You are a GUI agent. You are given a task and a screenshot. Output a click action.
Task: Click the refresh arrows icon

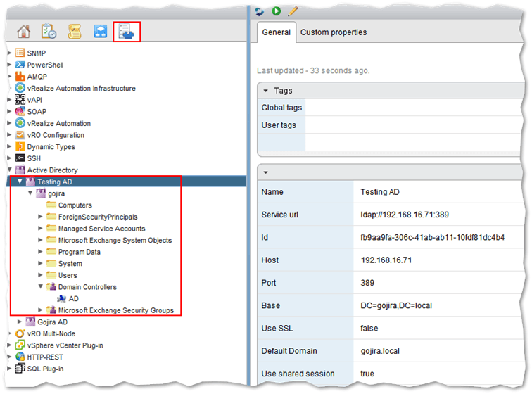tap(260, 11)
